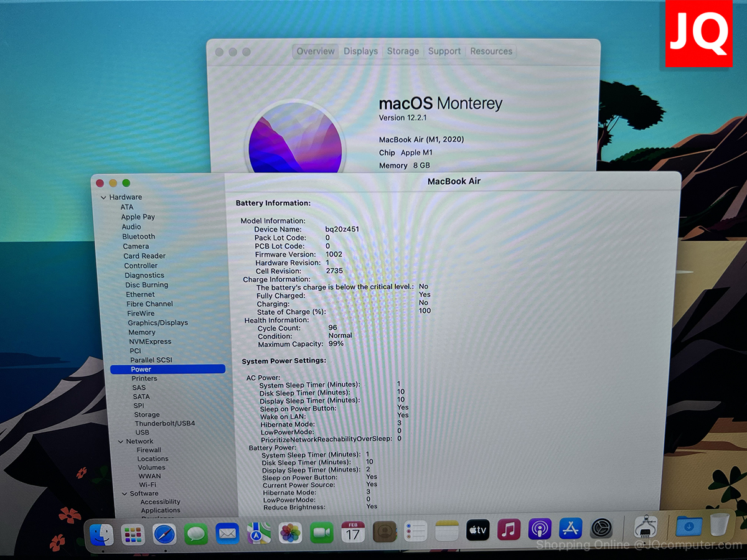Open Contacts from the Dock
This screenshot has width=747, height=560.
point(385,532)
